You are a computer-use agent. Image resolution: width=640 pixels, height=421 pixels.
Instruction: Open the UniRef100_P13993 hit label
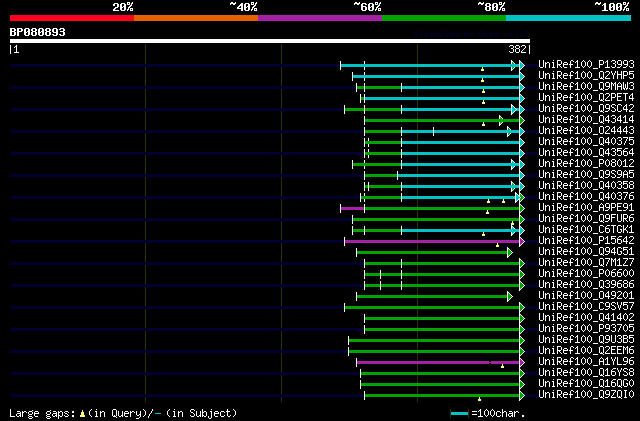click(x=586, y=65)
